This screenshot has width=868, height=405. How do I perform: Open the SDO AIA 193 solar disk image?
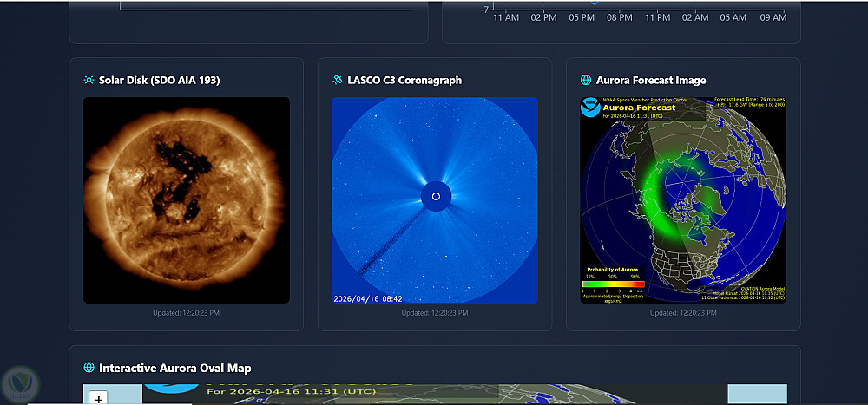[x=187, y=200]
